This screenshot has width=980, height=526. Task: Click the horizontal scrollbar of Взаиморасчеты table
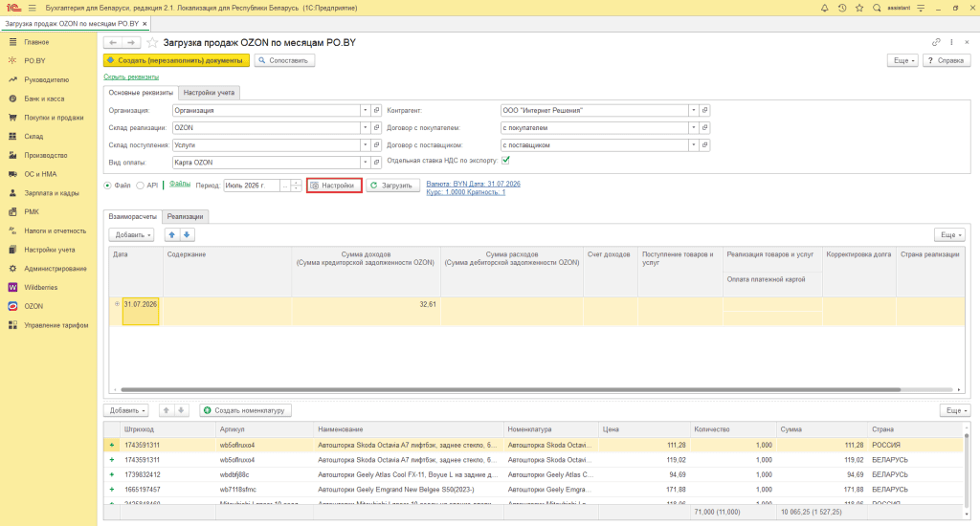coord(511,390)
